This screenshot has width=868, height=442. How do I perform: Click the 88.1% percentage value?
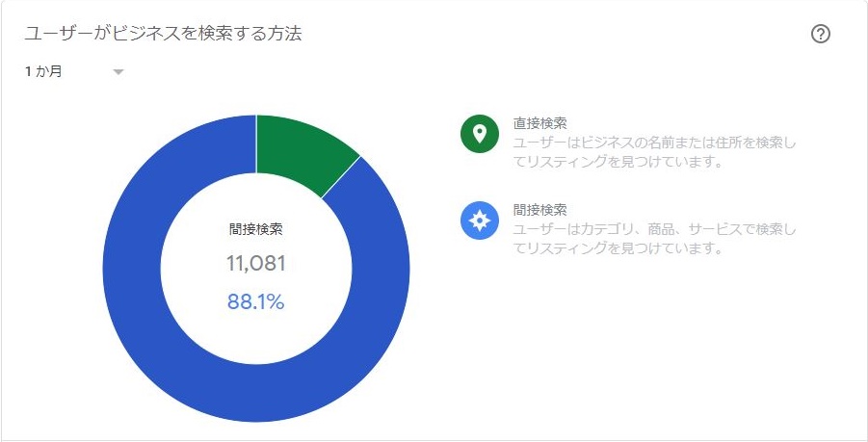(255, 301)
